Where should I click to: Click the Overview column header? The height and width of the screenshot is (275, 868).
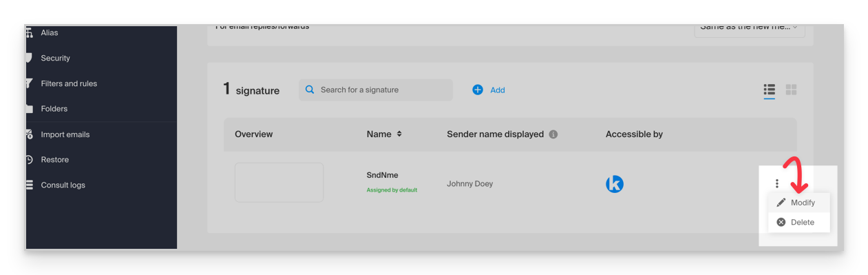click(254, 134)
